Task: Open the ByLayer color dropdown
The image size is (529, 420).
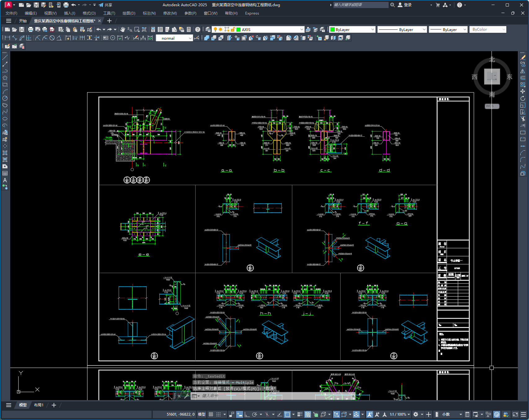Action: [x=373, y=29]
